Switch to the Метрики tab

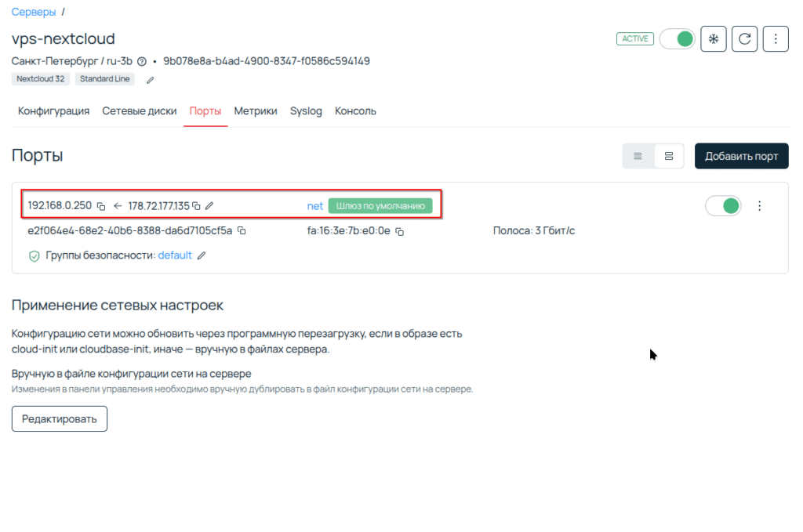[256, 111]
